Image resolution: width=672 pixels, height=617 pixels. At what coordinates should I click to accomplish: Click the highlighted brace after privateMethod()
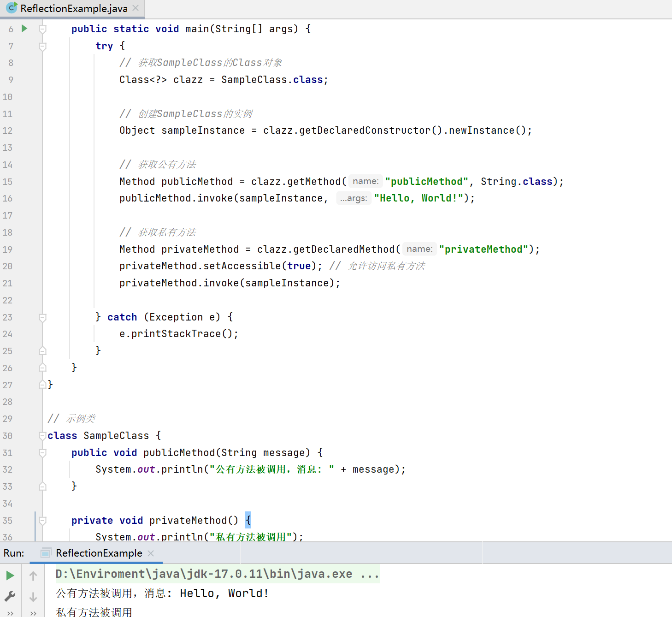point(248,521)
